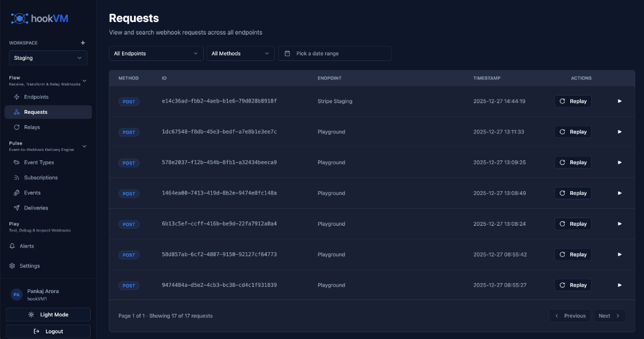Go to Next page
Screen dimensions: 644x339
pyautogui.click(x=609, y=316)
